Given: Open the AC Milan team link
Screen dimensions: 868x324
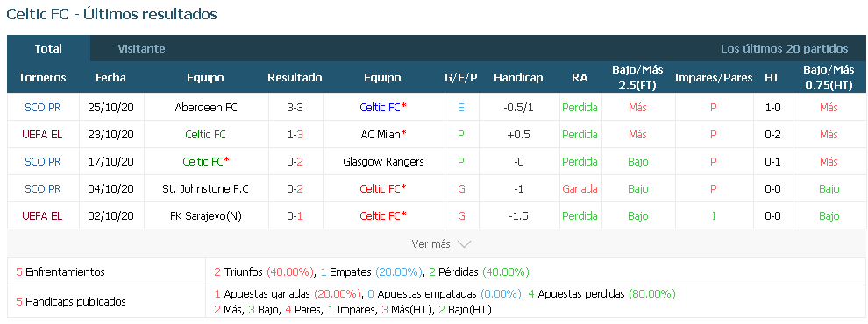Looking at the screenshot, I should click(x=382, y=134).
